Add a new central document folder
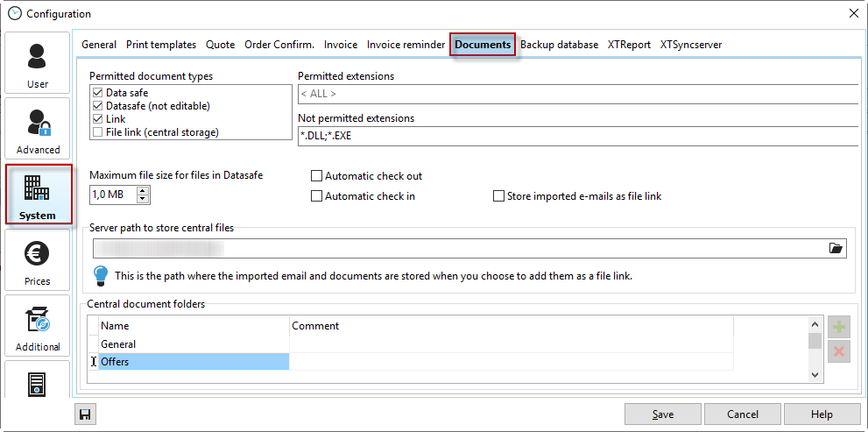Viewport: 868px width, 432px height. pyautogui.click(x=839, y=328)
